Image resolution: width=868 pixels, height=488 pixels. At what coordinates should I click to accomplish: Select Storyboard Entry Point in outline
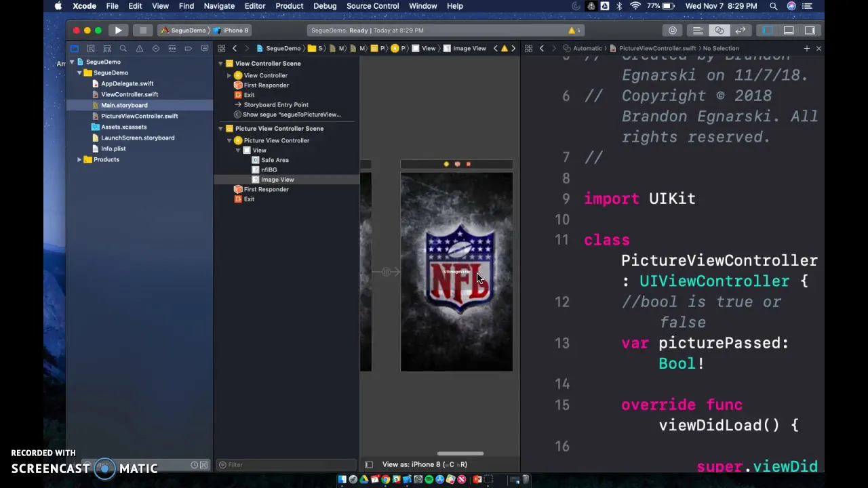click(275, 104)
